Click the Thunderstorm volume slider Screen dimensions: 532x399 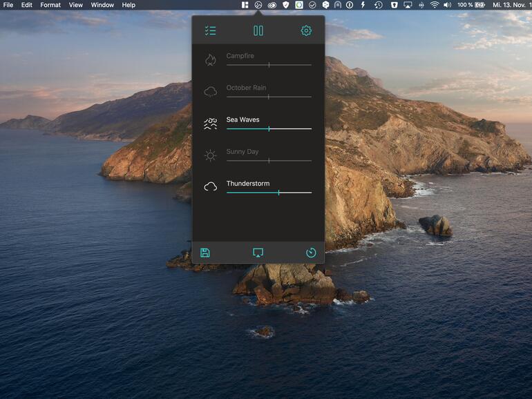278,193
